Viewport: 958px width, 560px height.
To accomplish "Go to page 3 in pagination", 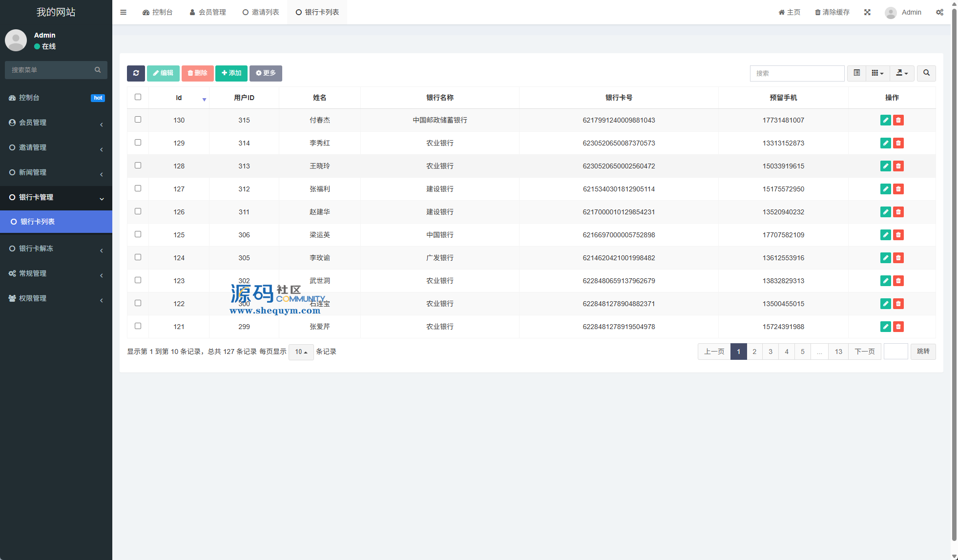I will (771, 352).
